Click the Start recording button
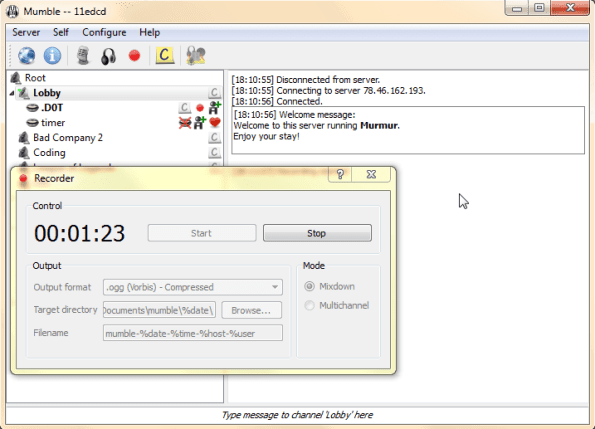595x429 pixels. [202, 233]
